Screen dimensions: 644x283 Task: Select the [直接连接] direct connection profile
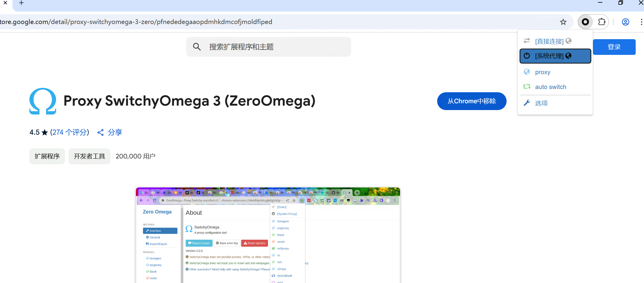549,41
